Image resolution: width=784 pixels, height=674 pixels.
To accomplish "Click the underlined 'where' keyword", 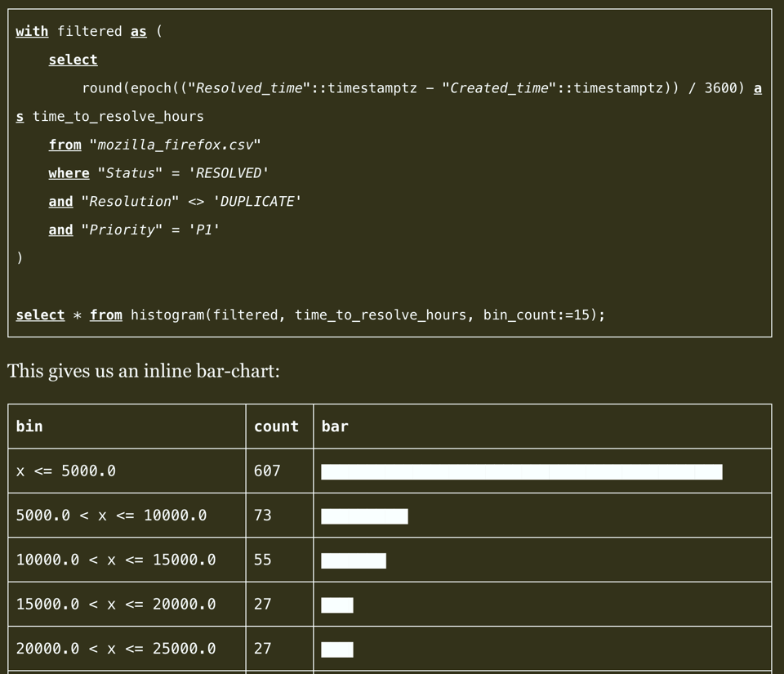I will point(69,172).
